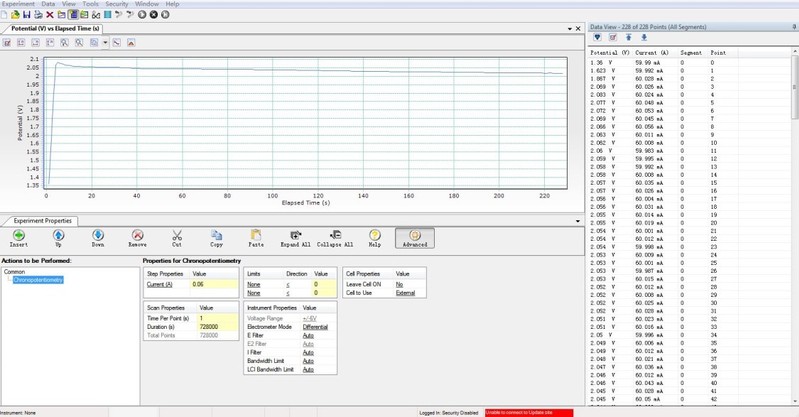Image resolution: width=799 pixels, height=417 pixels.
Task: Click the Remove action icon
Action: click(137, 236)
